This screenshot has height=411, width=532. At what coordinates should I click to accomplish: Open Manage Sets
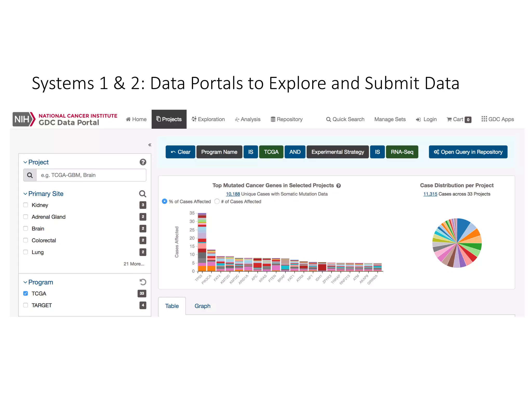click(390, 119)
